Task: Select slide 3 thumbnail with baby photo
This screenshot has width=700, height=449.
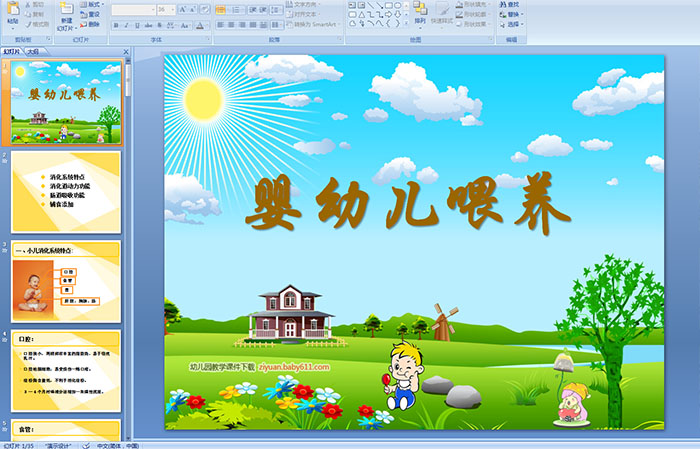Action: pos(66,281)
